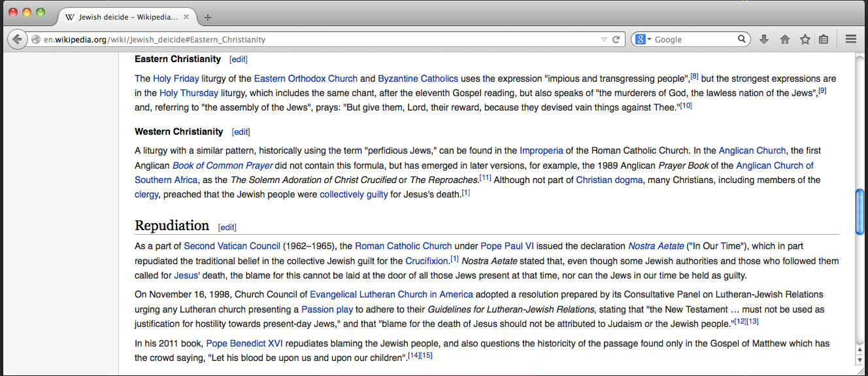Click the scrollbar up arrow
The width and height of the screenshot is (868, 376).
tap(860, 350)
